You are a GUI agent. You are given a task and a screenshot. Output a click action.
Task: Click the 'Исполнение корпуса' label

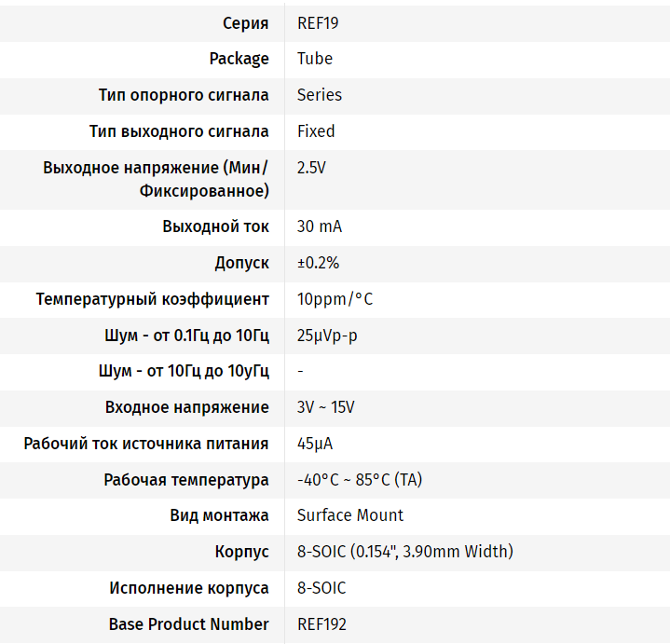(189, 588)
